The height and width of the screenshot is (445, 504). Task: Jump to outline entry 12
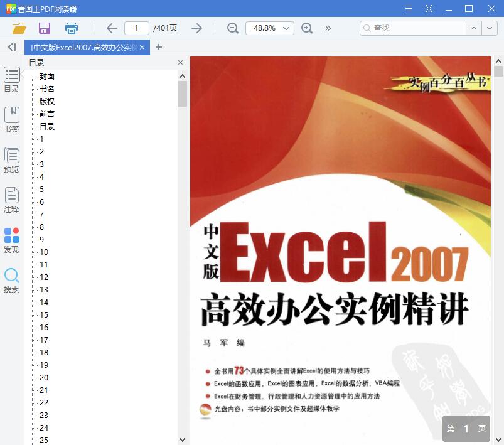(44, 277)
